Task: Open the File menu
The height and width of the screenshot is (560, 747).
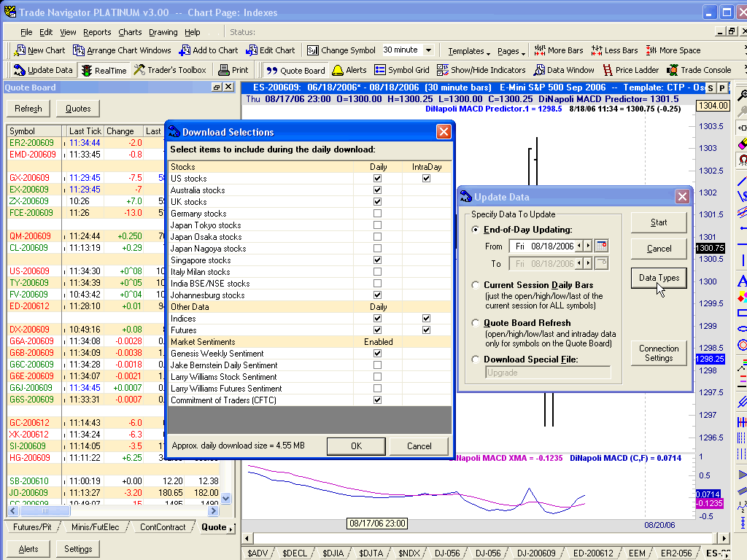Action: [x=26, y=32]
